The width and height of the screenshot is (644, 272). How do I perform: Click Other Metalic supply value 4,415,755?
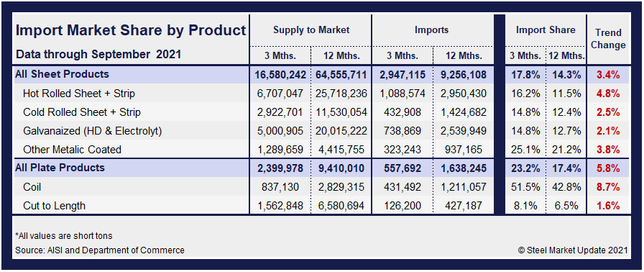pos(341,150)
